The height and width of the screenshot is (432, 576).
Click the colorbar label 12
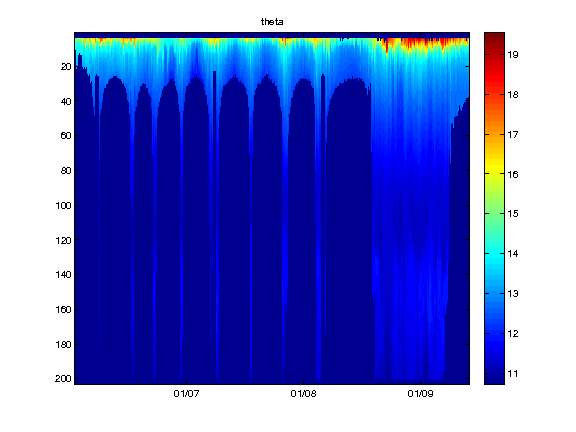513,334
